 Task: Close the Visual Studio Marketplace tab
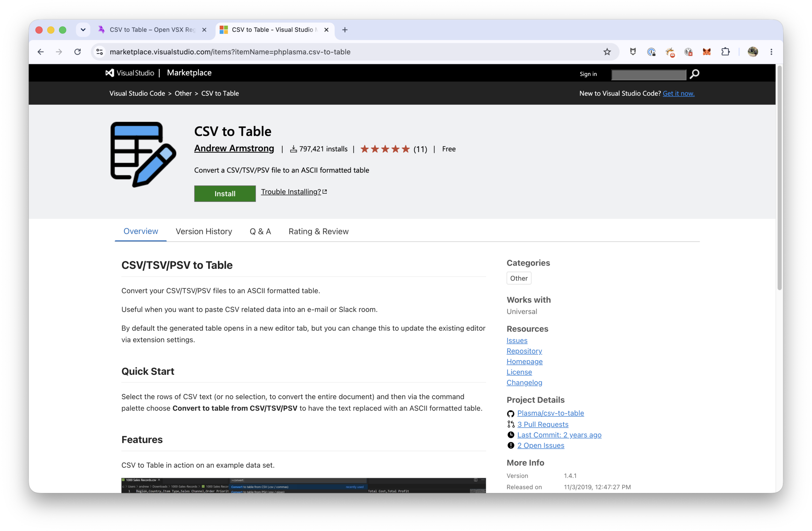click(x=326, y=30)
